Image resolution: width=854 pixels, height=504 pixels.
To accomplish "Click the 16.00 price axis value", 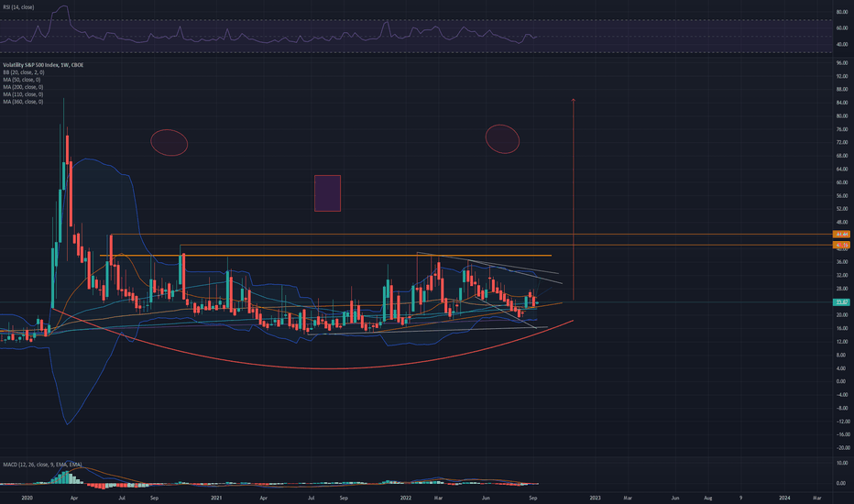I will (841, 329).
